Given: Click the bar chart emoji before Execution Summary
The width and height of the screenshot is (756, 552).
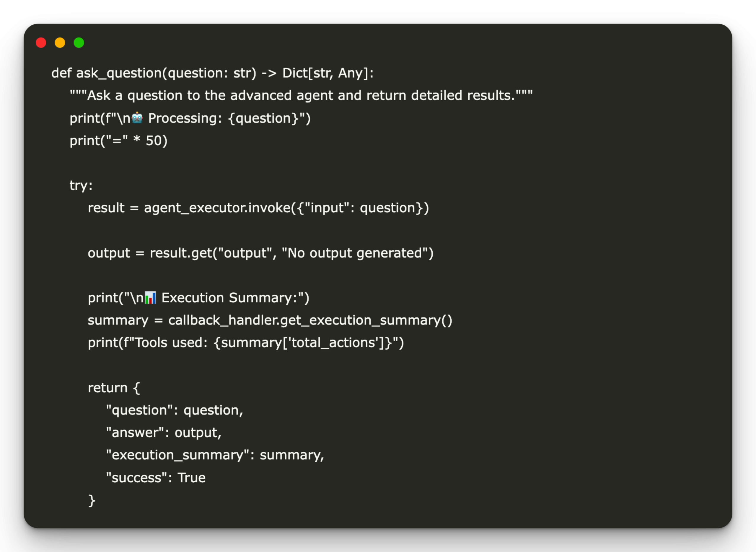Looking at the screenshot, I should click(x=150, y=297).
